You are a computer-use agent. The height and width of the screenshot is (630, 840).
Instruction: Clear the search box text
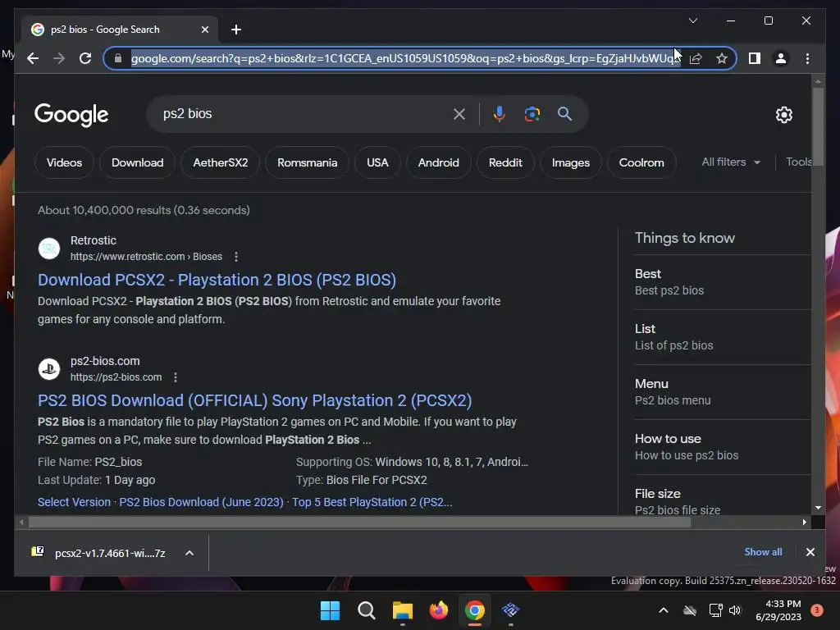[x=459, y=113]
